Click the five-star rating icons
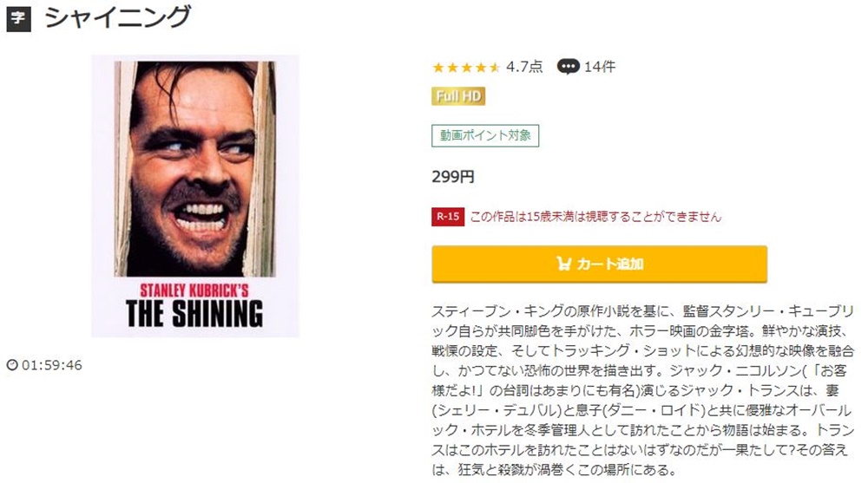868x483 pixels. 466,68
